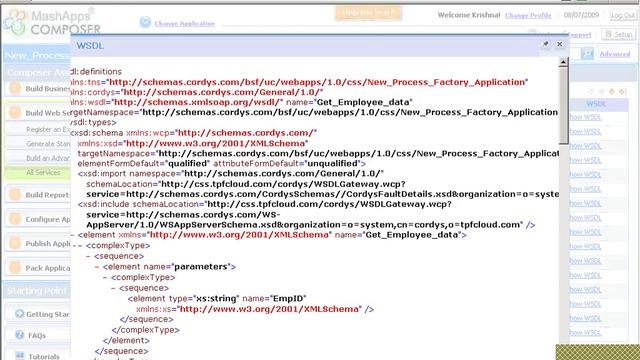
Task: Click the WSDL column header
Action: pos(596,104)
